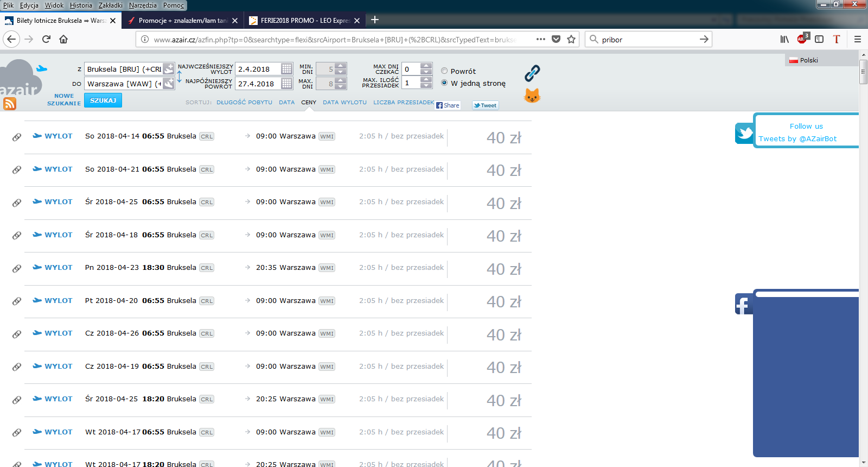Bookmark this page with star icon
Screen dimensions: 868x467
click(x=571, y=39)
